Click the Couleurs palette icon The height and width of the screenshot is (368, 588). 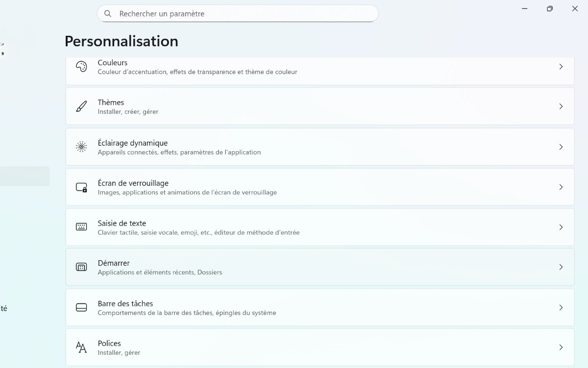(81, 67)
